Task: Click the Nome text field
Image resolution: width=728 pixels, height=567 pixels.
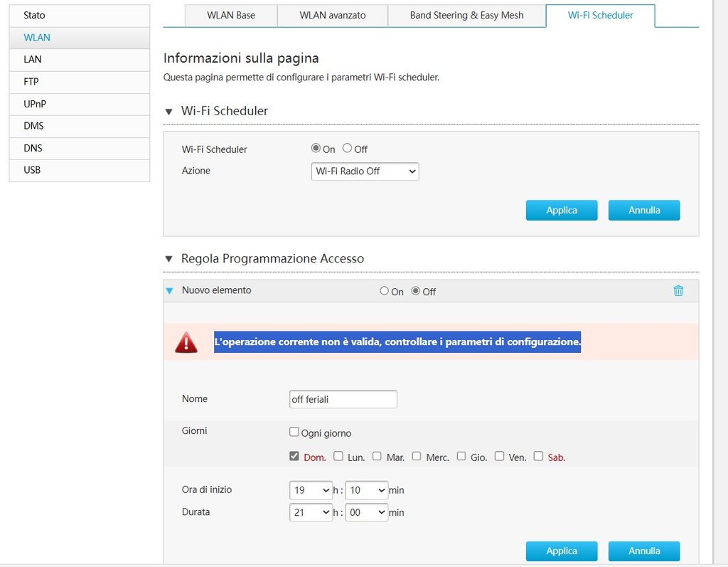Action: tap(343, 399)
